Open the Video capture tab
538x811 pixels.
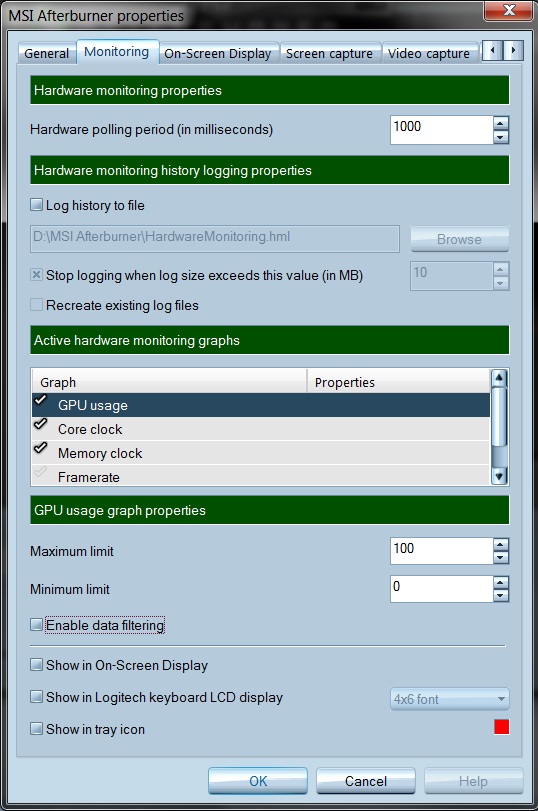coord(429,53)
